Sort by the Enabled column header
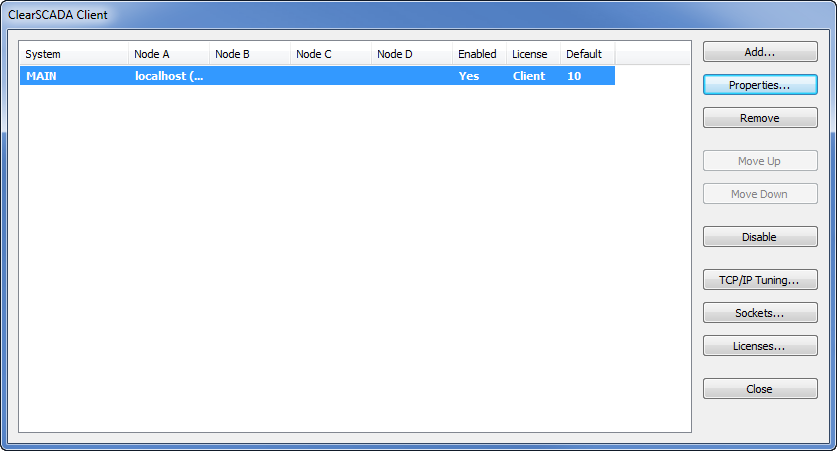 [x=478, y=54]
